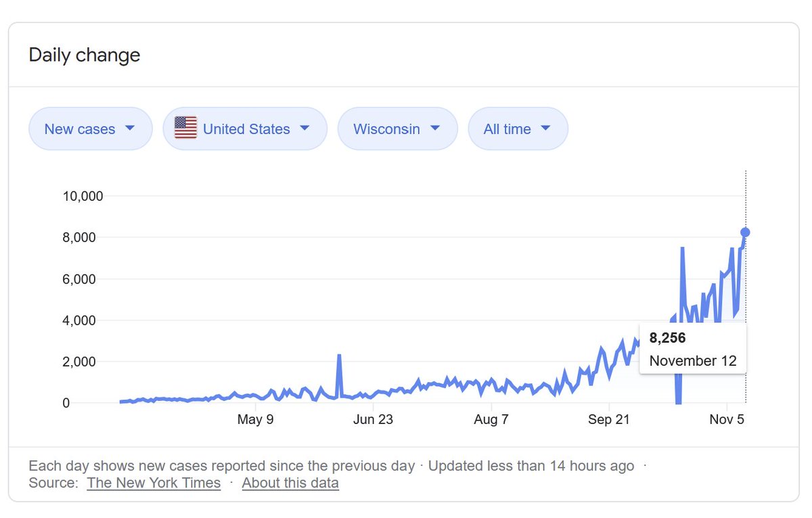Expand the All time range dropdown
812x518 pixels.
click(518, 128)
